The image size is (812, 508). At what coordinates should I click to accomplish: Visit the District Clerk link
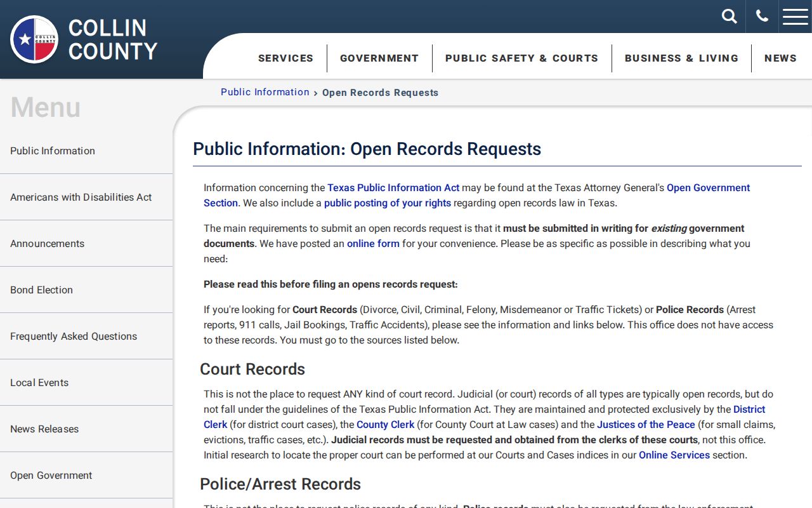pos(749,409)
